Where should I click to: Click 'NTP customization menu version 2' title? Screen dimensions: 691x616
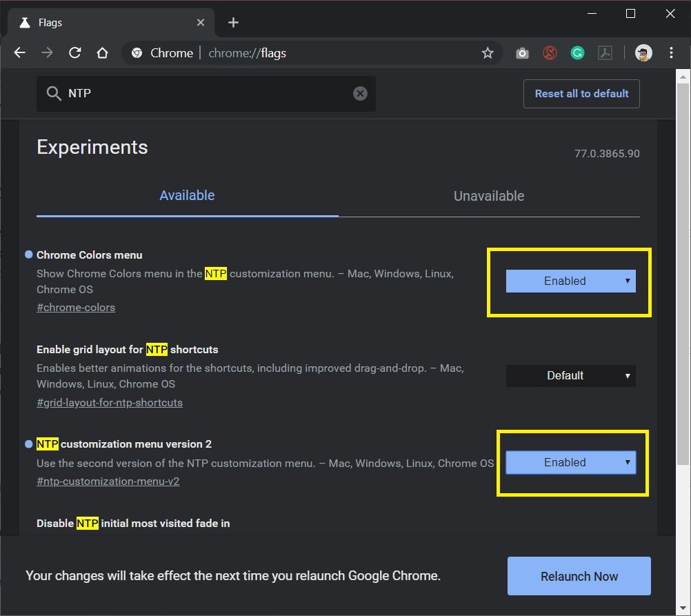[124, 444]
